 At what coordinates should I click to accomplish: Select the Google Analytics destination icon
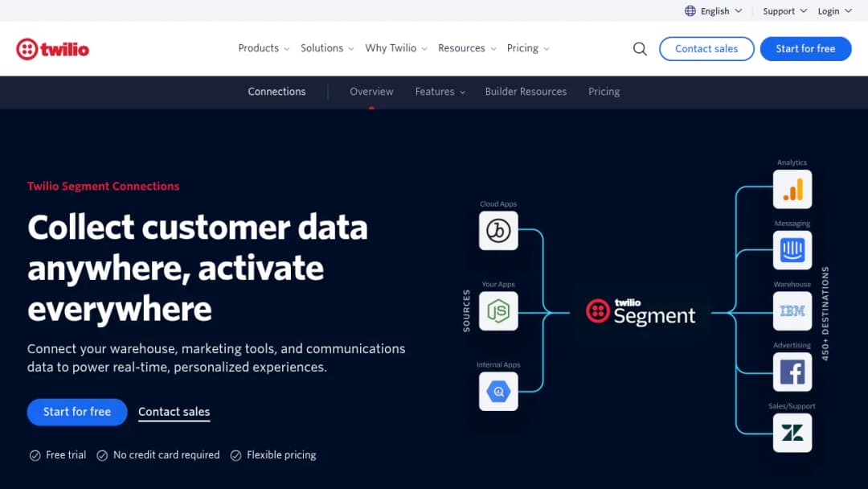point(792,189)
